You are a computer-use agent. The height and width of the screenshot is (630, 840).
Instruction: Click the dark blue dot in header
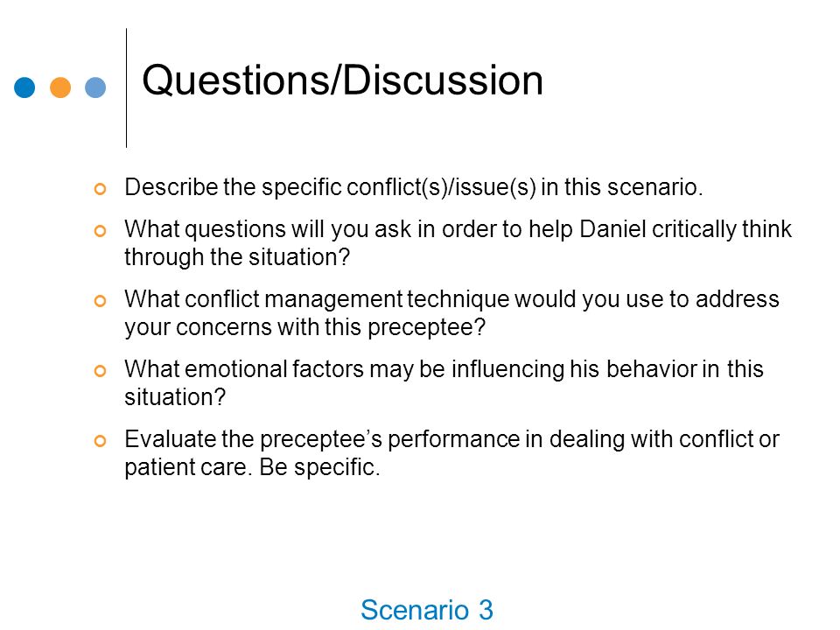[24, 87]
